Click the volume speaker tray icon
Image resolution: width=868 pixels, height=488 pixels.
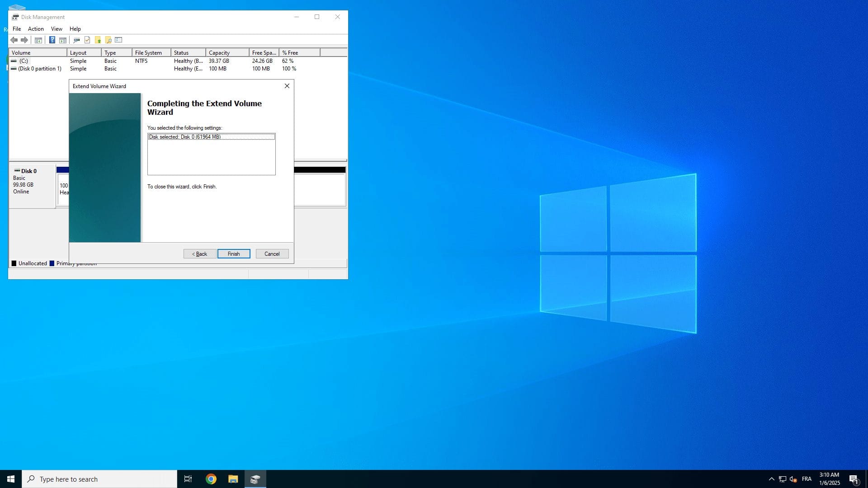[x=793, y=479]
